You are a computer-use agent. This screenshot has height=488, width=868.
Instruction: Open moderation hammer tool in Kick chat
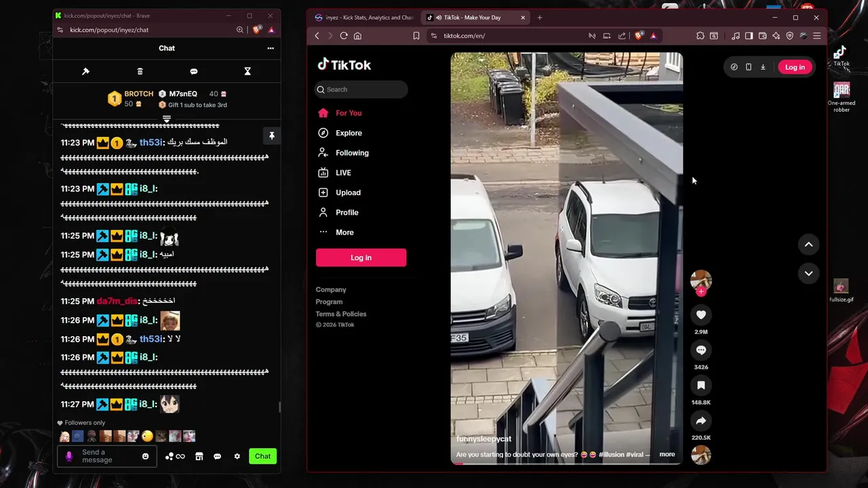pyautogui.click(x=85, y=71)
